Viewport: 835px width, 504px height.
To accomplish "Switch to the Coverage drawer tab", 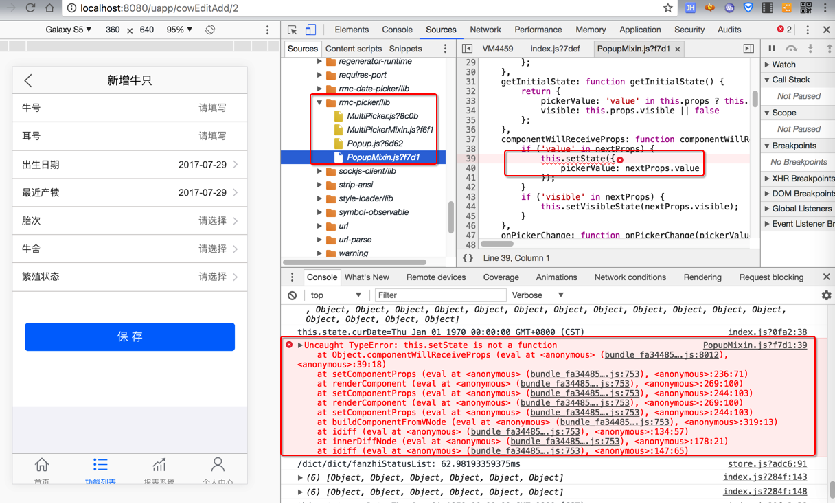I will point(501,277).
